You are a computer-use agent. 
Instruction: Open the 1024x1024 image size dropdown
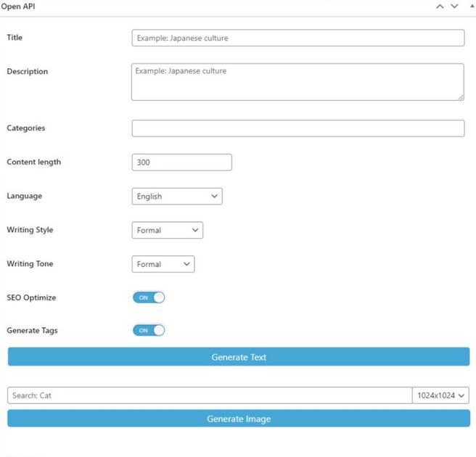440,395
